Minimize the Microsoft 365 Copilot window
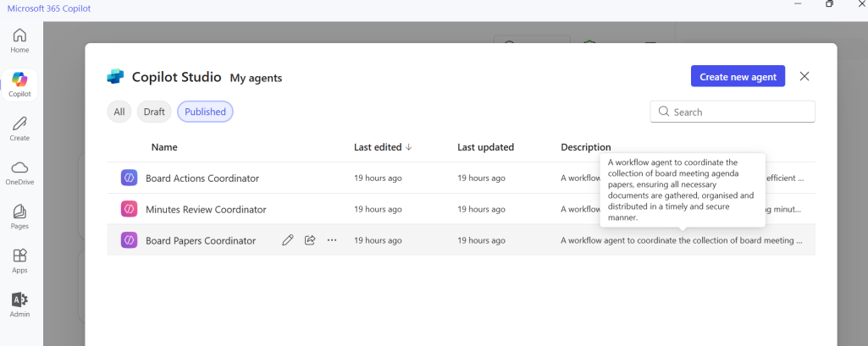The height and width of the screenshot is (346, 868). (x=798, y=4)
